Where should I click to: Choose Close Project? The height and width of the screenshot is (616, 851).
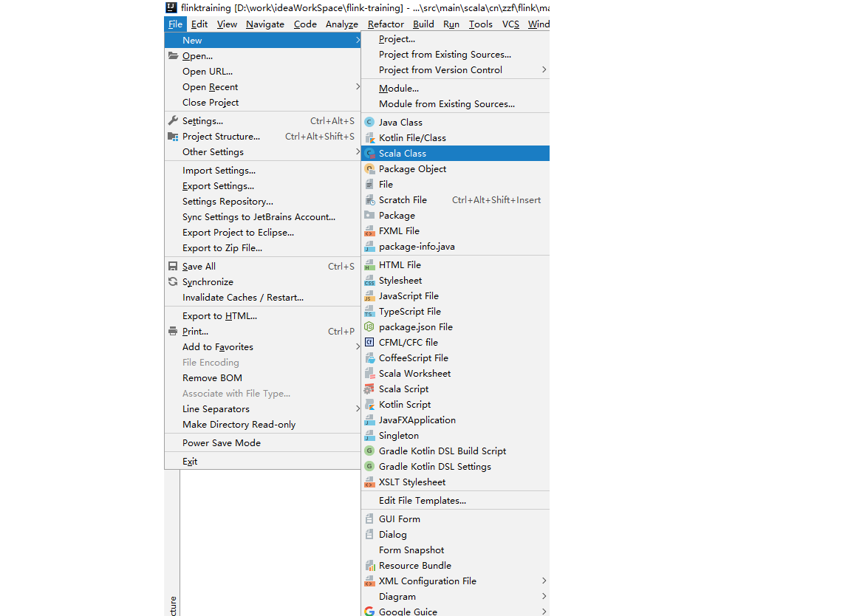click(x=263, y=102)
